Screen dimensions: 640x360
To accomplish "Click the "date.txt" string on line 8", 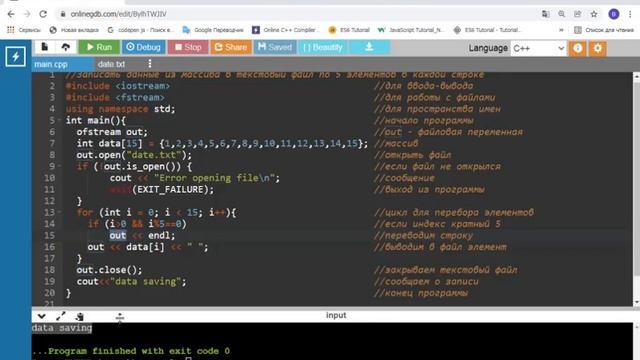I will pyautogui.click(x=154, y=155).
